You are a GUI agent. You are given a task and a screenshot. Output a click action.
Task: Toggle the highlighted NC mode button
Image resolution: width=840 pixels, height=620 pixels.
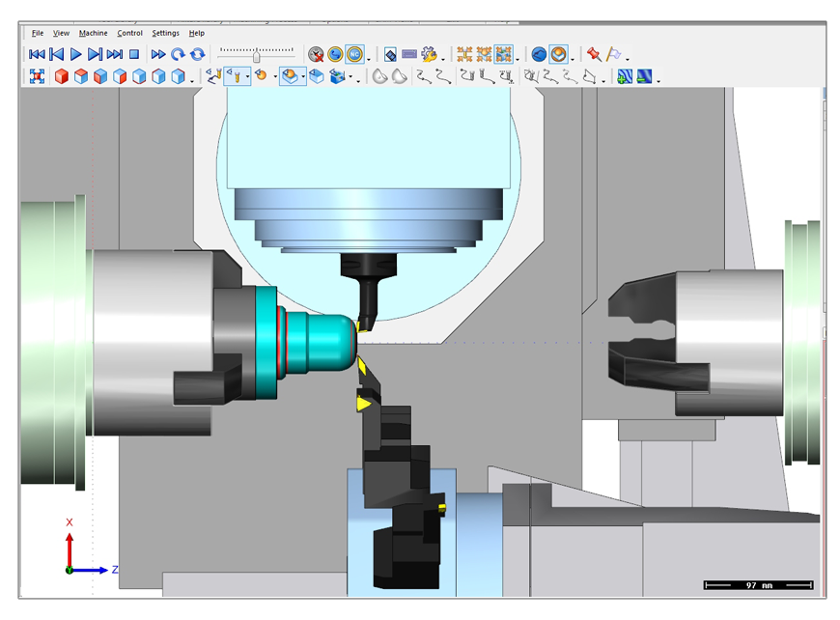(354, 52)
